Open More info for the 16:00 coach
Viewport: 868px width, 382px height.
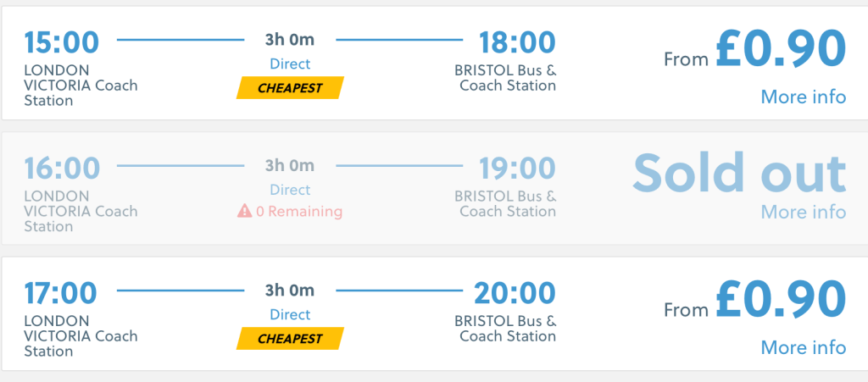tap(803, 212)
